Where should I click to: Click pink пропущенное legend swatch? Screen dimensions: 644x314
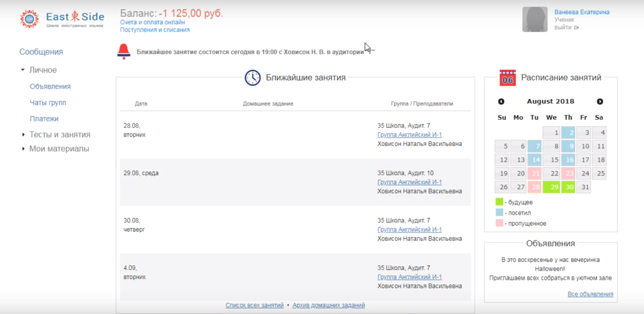(x=499, y=223)
